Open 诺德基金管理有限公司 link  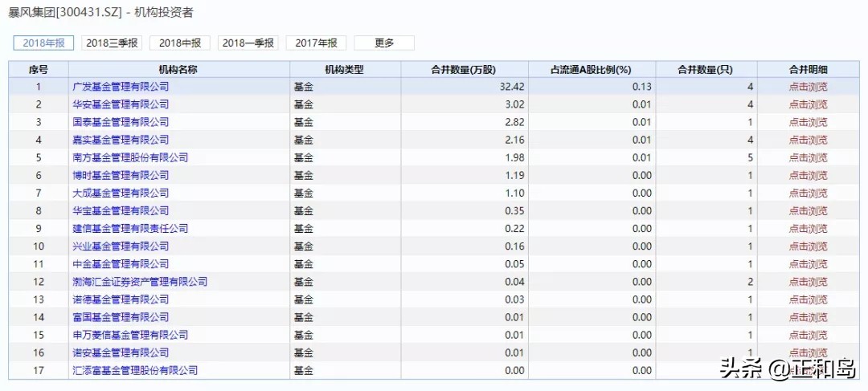click(121, 299)
